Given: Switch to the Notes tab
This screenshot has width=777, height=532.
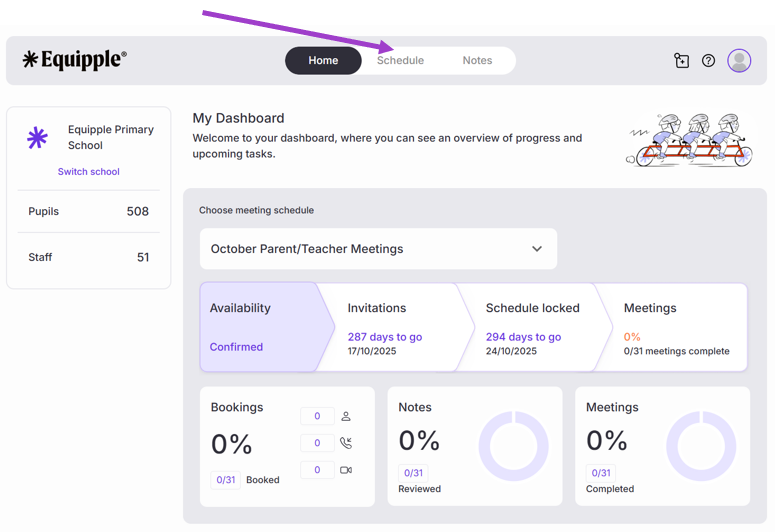Looking at the screenshot, I should 477,61.
